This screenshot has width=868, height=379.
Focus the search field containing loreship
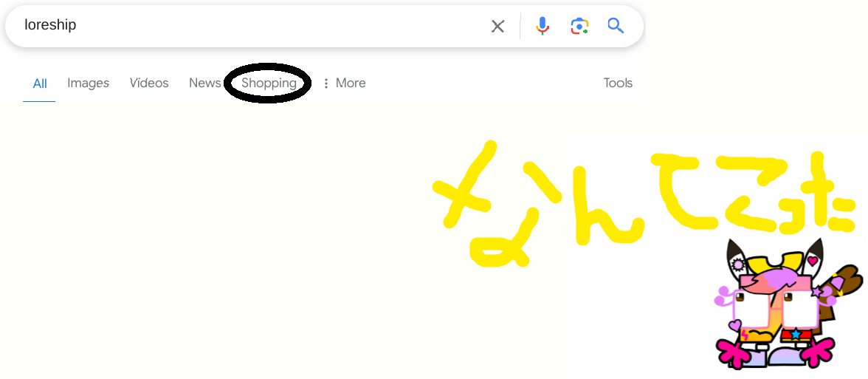[249, 25]
